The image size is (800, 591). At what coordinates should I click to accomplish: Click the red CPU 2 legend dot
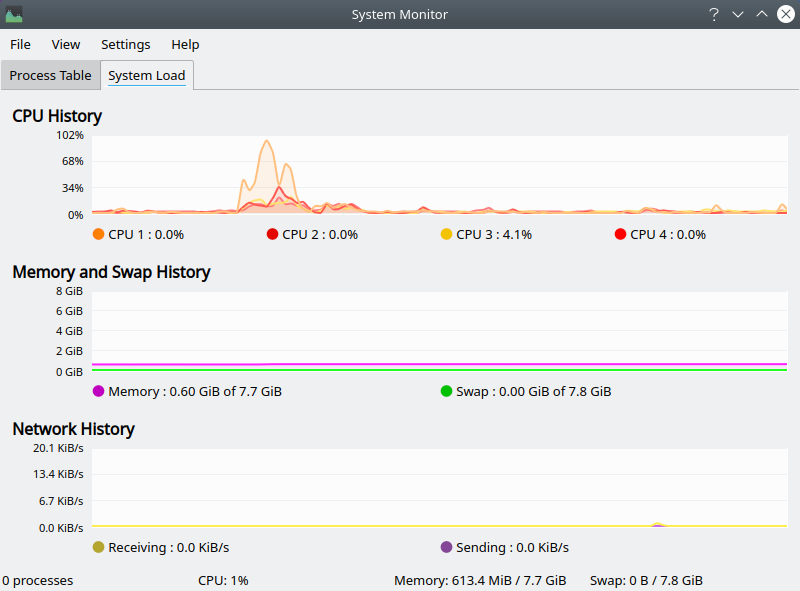[x=272, y=234]
